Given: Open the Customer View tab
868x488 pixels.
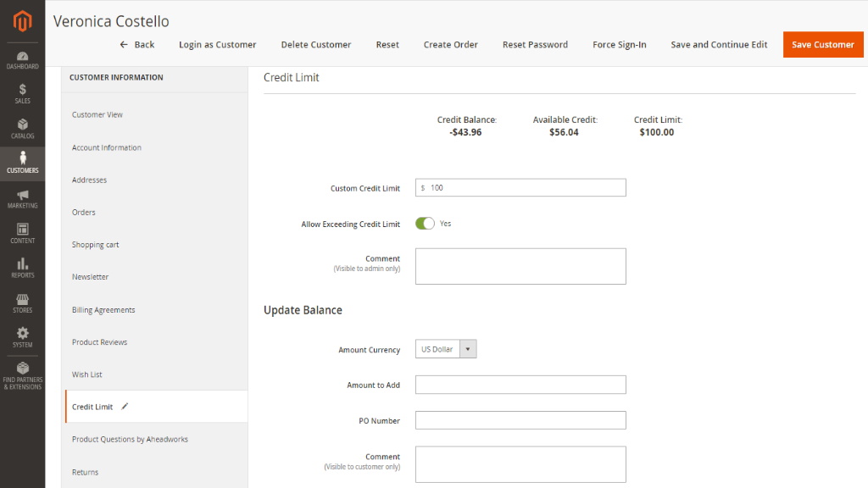Looking at the screenshot, I should click(97, 114).
